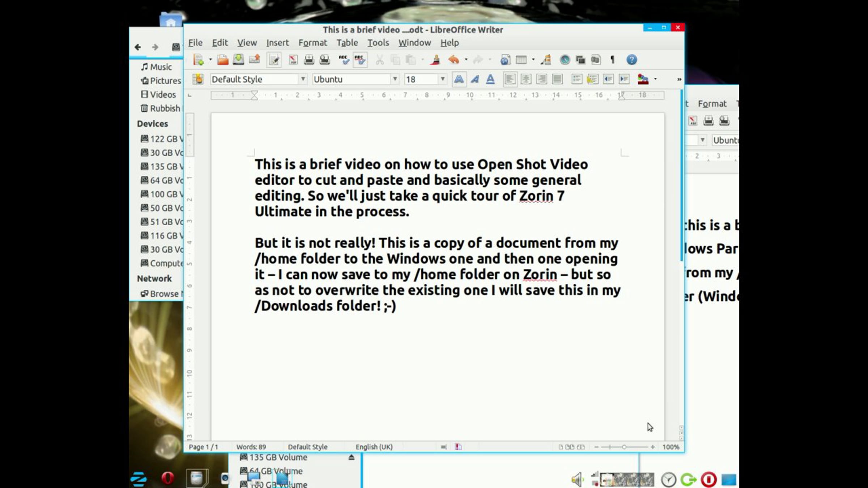Open the View menu
The width and height of the screenshot is (868, 488).
[x=247, y=43]
